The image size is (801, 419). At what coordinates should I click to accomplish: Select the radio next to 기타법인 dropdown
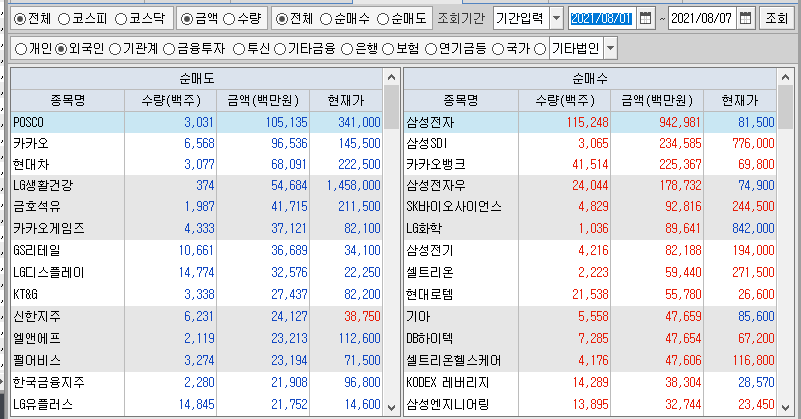540,49
